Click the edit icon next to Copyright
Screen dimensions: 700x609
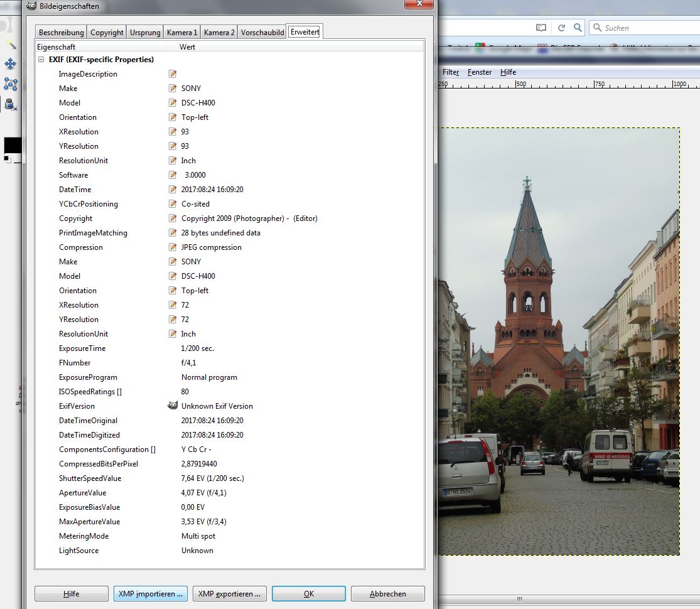click(173, 218)
